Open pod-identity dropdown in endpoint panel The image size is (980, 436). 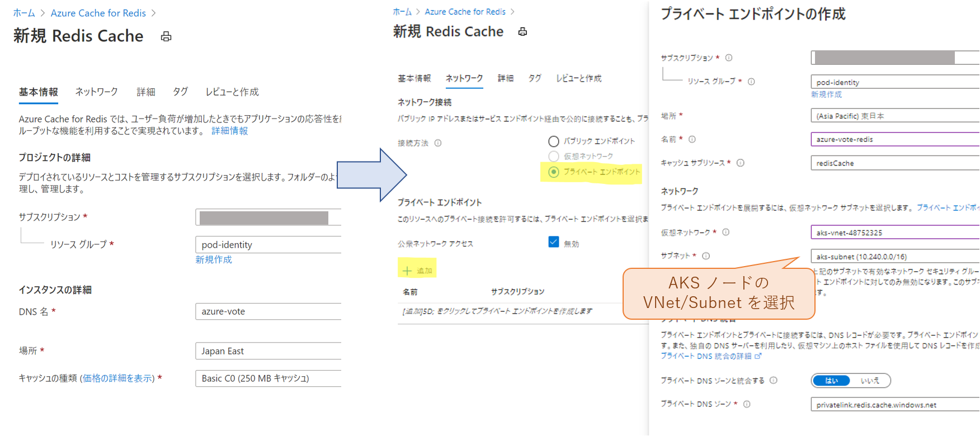pyautogui.click(x=895, y=82)
